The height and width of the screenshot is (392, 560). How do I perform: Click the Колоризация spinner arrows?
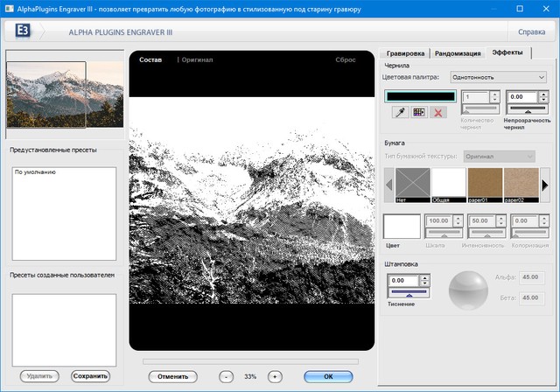(x=544, y=221)
